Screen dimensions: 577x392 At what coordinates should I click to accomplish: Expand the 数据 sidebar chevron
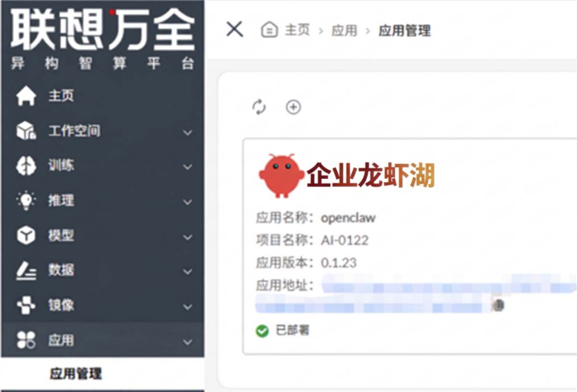[188, 271]
